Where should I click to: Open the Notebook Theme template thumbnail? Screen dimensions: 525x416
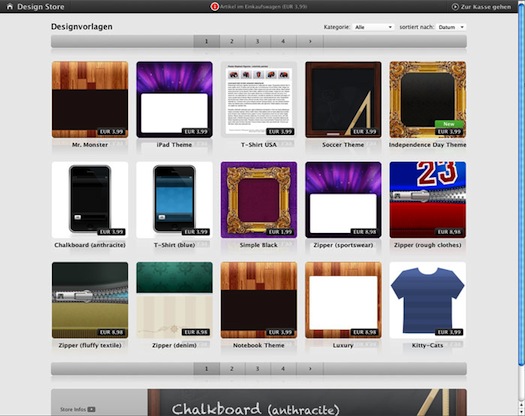(x=259, y=300)
